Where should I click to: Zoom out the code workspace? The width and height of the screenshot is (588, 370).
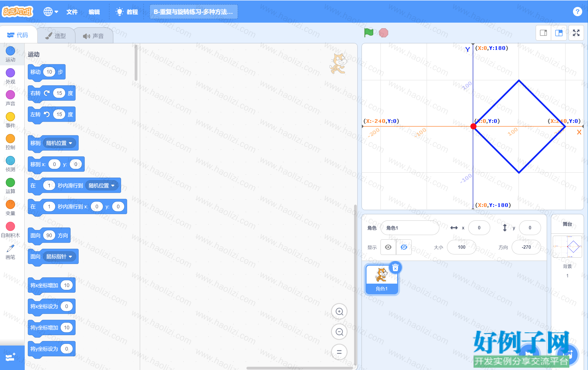coord(339,332)
